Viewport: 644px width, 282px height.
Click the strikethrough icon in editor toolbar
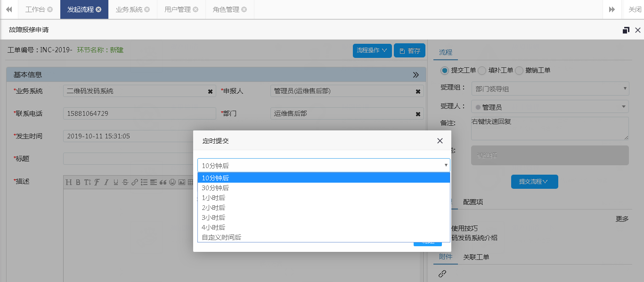point(125,182)
